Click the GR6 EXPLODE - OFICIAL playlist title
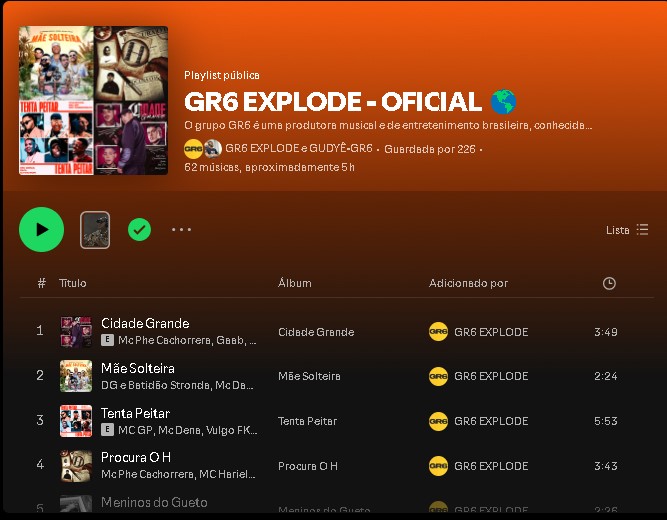 pos(350,102)
